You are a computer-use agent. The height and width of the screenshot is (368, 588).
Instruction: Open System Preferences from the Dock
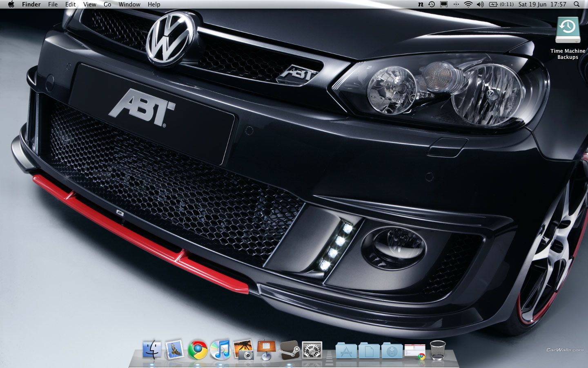312,350
